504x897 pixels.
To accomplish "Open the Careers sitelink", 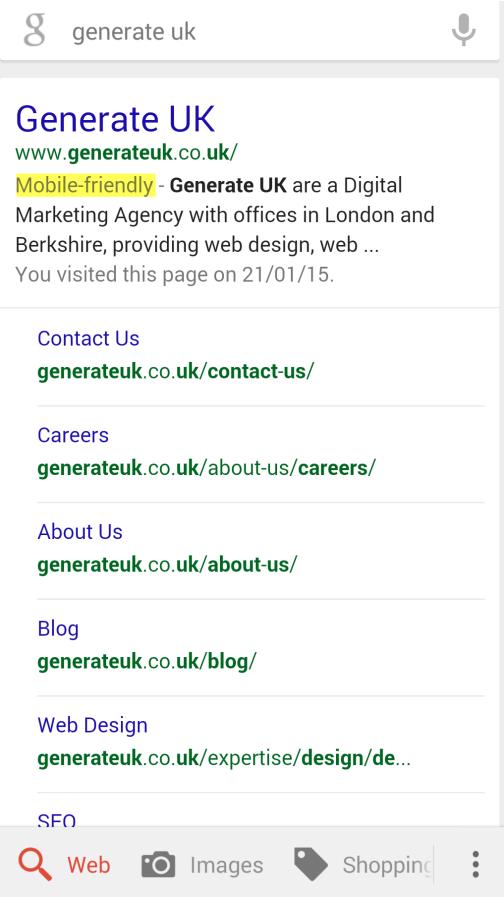I will pyautogui.click(x=73, y=435).
